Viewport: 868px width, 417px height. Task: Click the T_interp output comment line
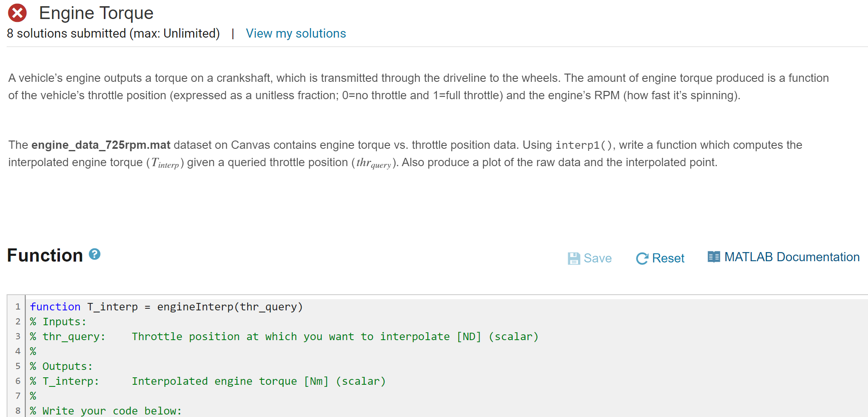click(208, 381)
